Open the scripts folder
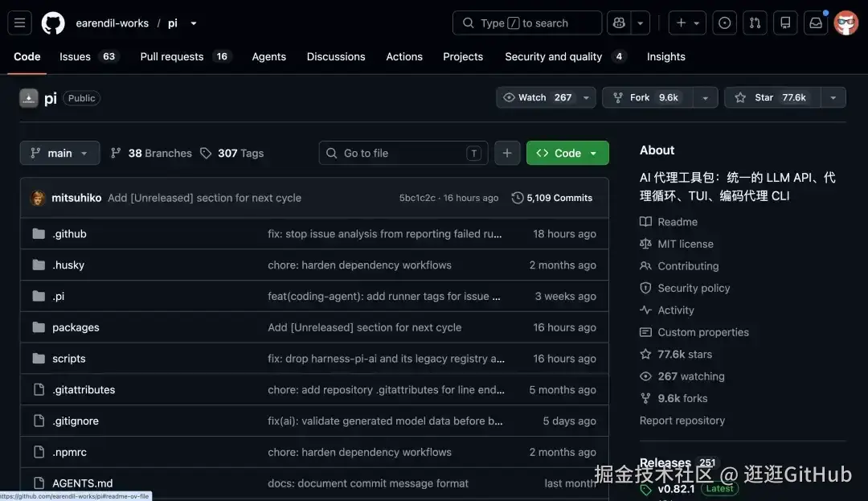868x501 pixels. (x=68, y=358)
